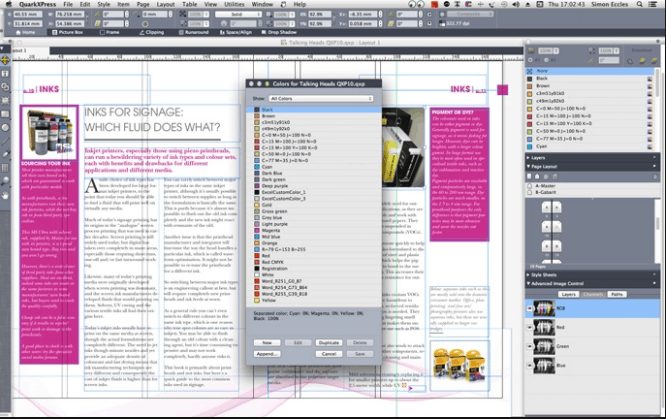Click the gradient icon in the Black color row
This screenshot has height=419, width=666.
click(649, 79)
